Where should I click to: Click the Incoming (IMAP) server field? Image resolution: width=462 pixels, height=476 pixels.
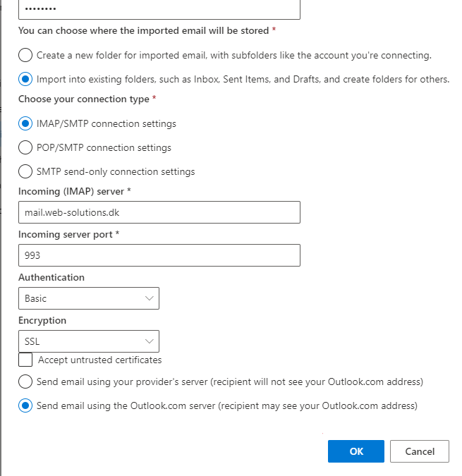(159, 212)
